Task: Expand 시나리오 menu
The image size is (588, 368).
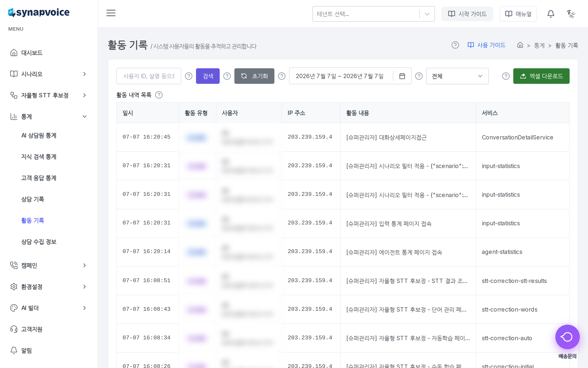Action: [x=49, y=74]
